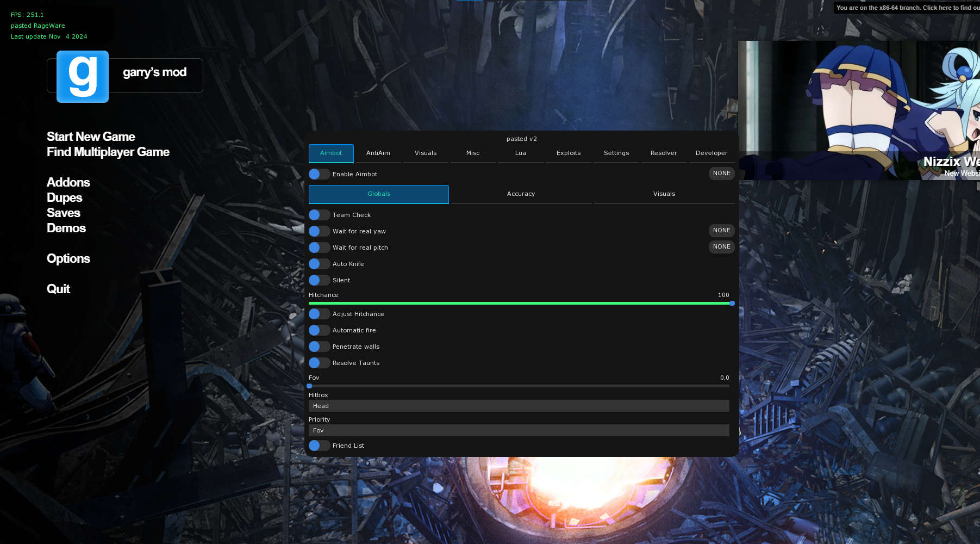Screen dimensions: 980x544
Task: Enable Wait for real yaw
Action: [x=319, y=231]
